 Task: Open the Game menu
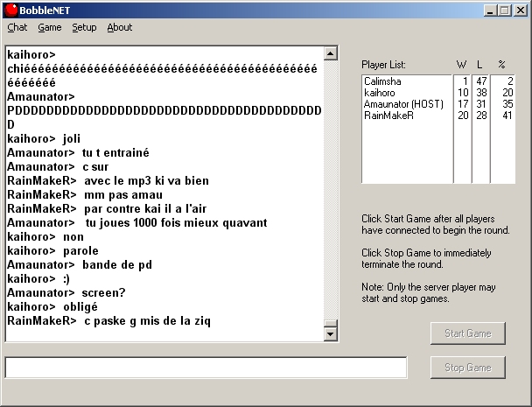point(49,27)
